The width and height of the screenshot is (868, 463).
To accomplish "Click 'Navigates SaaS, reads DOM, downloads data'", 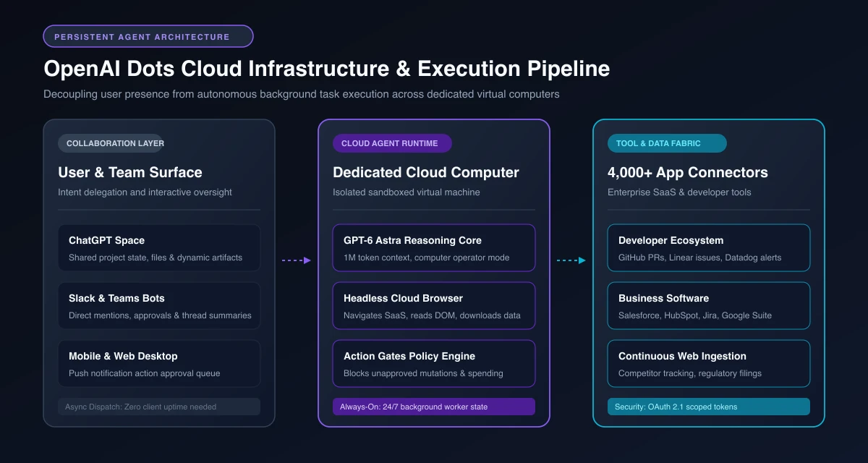I will pyautogui.click(x=431, y=315).
